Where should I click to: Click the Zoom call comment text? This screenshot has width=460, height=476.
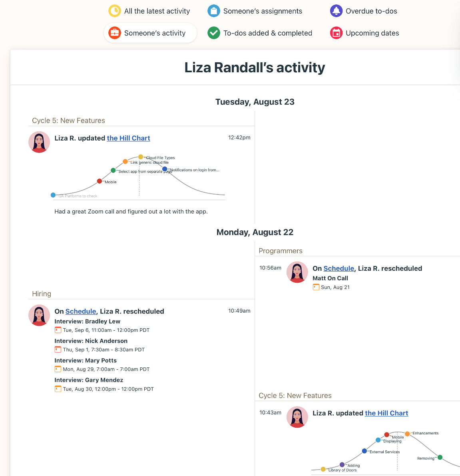131,212
